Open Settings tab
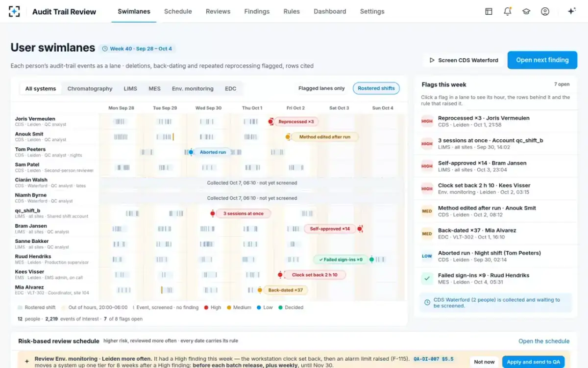 372,11
